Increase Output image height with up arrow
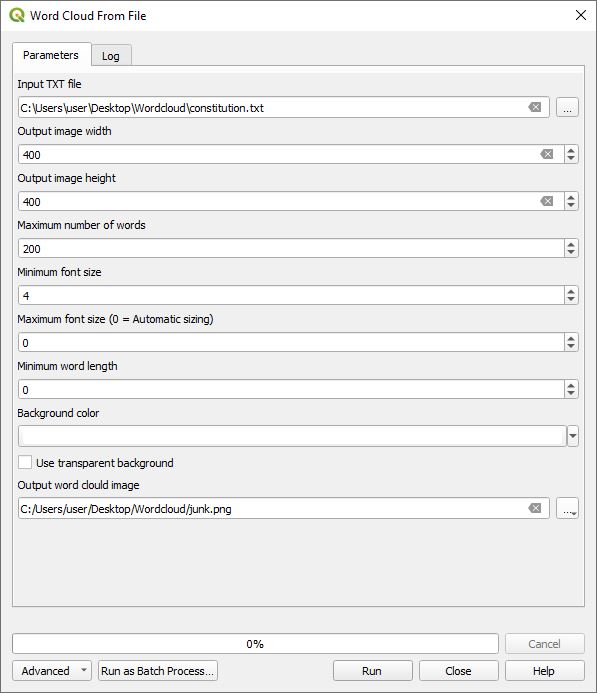 [x=571, y=197]
